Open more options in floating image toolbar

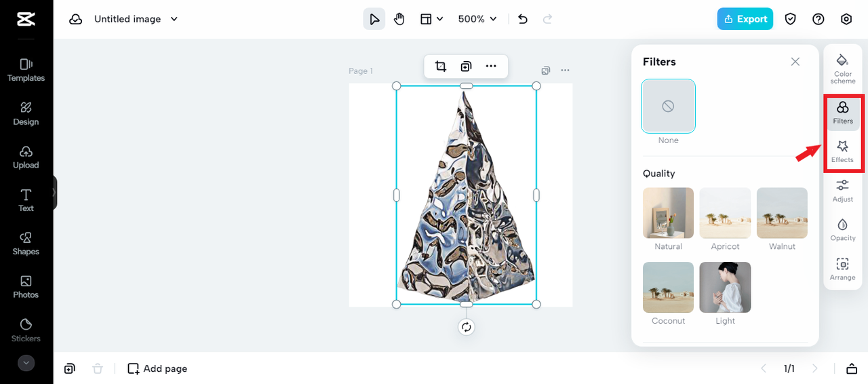pos(491,66)
